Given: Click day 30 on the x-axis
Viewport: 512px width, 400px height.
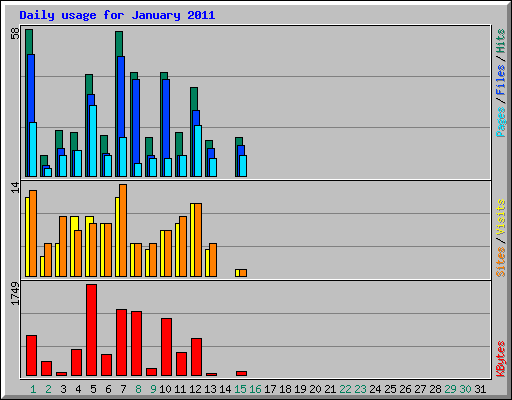Looking at the screenshot, I should coord(465,389).
